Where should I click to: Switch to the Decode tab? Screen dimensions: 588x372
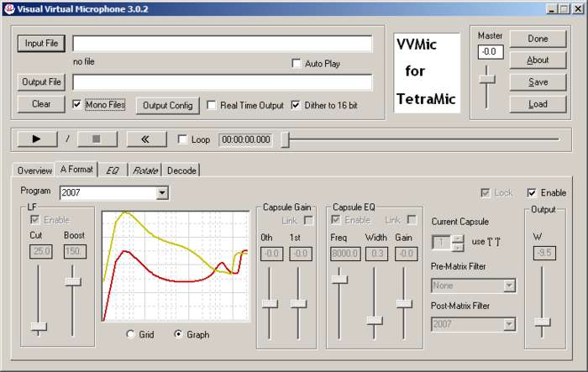[181, 170]
